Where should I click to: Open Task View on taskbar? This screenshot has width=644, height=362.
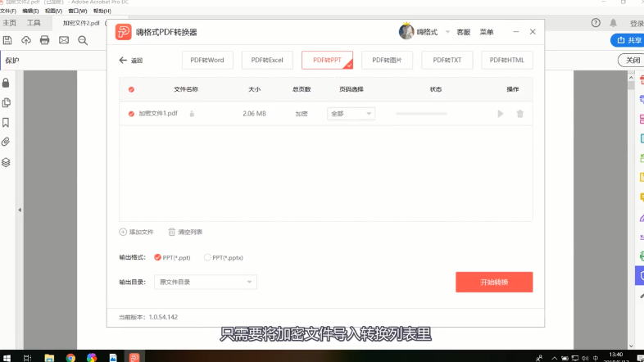27,357
